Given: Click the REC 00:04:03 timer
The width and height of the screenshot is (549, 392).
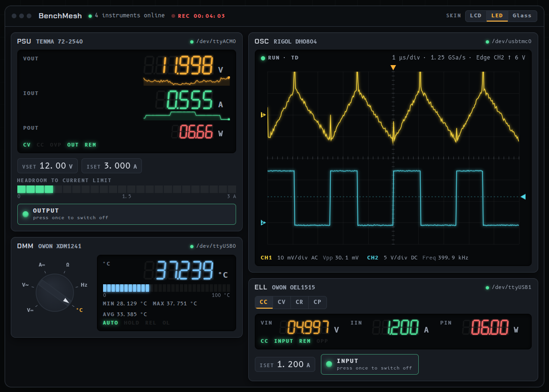Looking at the screenshot, I should pyautogui.click(x=201, y=16).
